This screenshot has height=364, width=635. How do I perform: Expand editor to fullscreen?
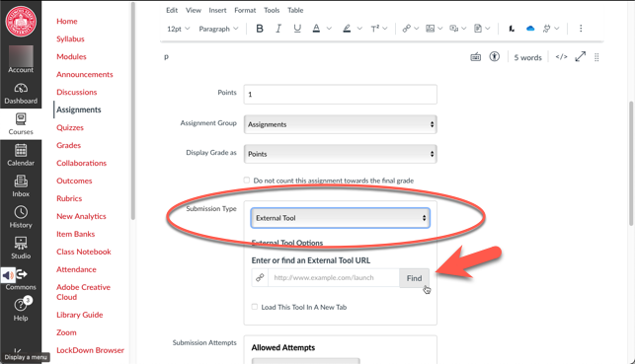581,56
